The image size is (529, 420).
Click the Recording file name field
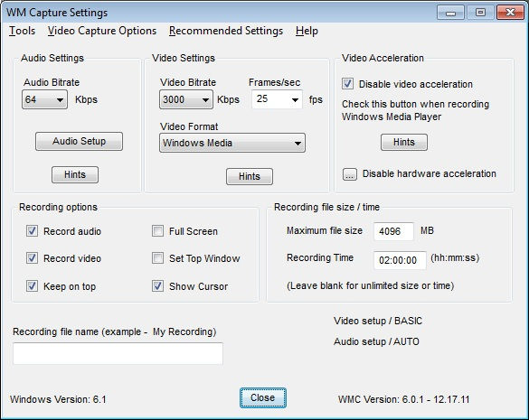click(x=118, y=353)
